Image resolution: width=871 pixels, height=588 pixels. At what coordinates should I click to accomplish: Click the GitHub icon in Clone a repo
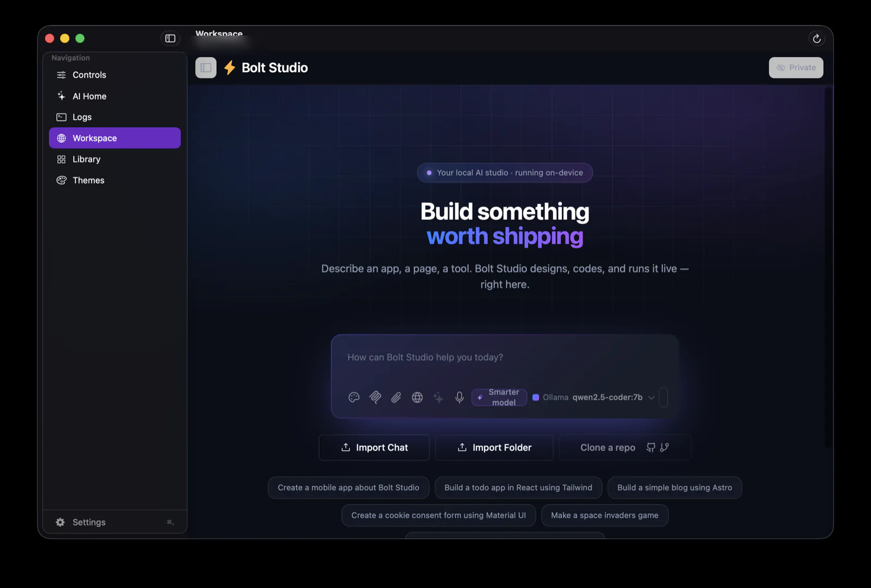tap(651, 448)
